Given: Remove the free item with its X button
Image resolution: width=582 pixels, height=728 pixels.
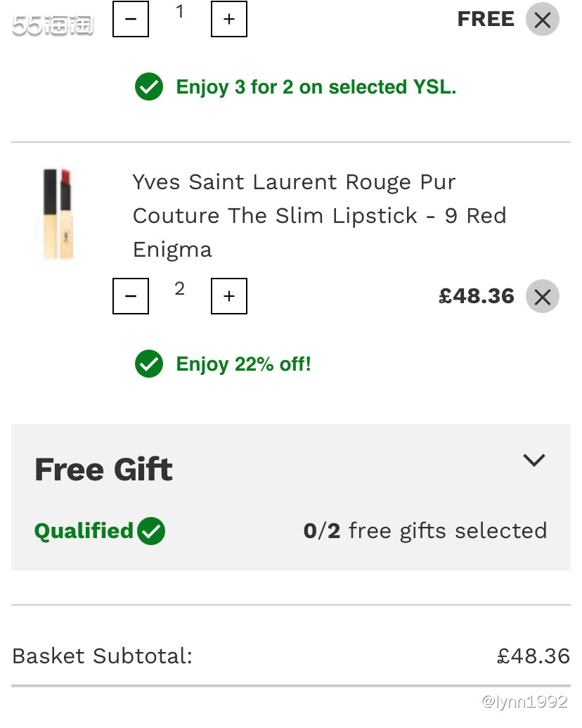Looking at the screenshot, I should pyautogui.click(x=542, y=20).
